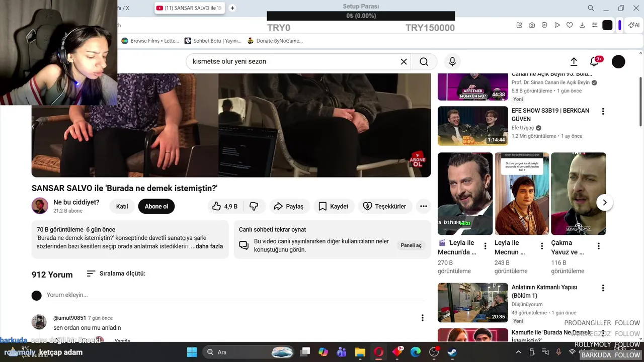Screen dimensions: 644x362
Task: Click the Opera send/flow arrow icon
Action: [557, 25]
